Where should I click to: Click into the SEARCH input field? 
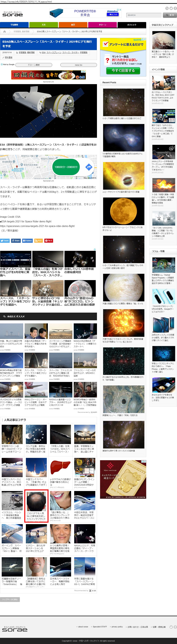pos(144,15)
